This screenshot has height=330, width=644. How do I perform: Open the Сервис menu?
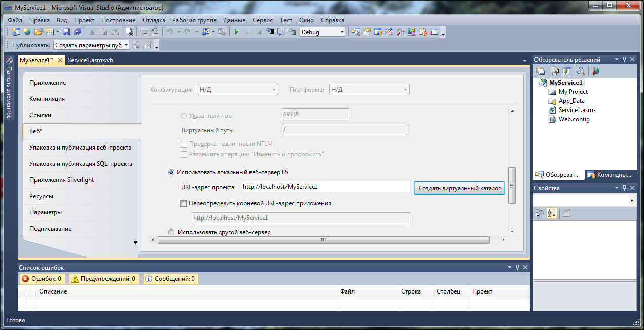(x=262, y=20)
